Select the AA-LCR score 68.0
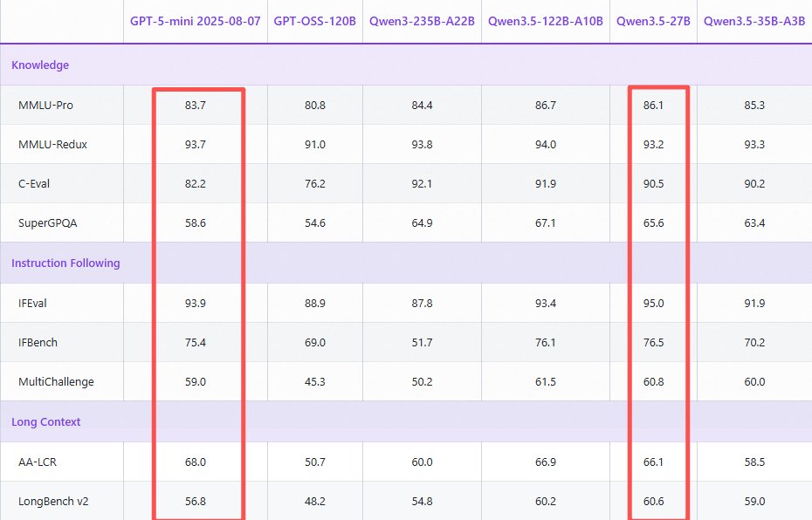812x520 pixels. (x=196, y=462)
